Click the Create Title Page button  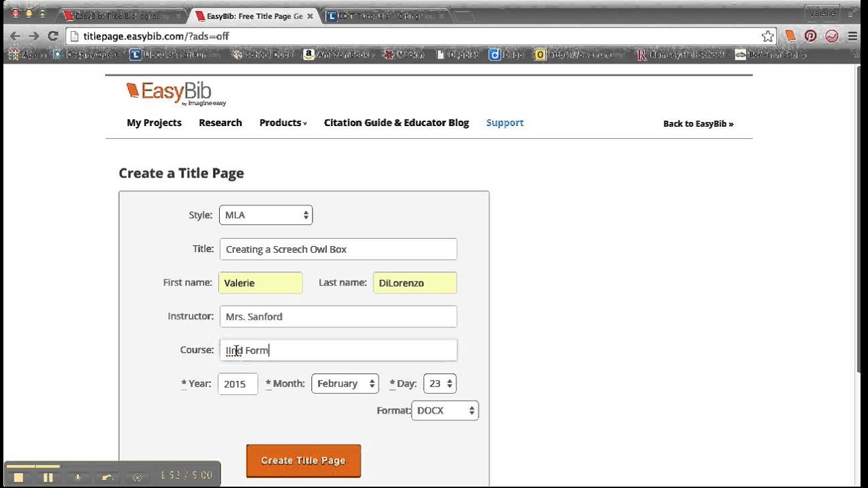304,460
